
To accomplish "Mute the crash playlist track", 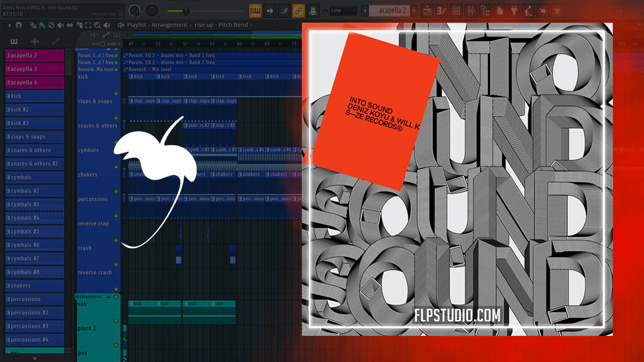I will (x=116, y=264).
